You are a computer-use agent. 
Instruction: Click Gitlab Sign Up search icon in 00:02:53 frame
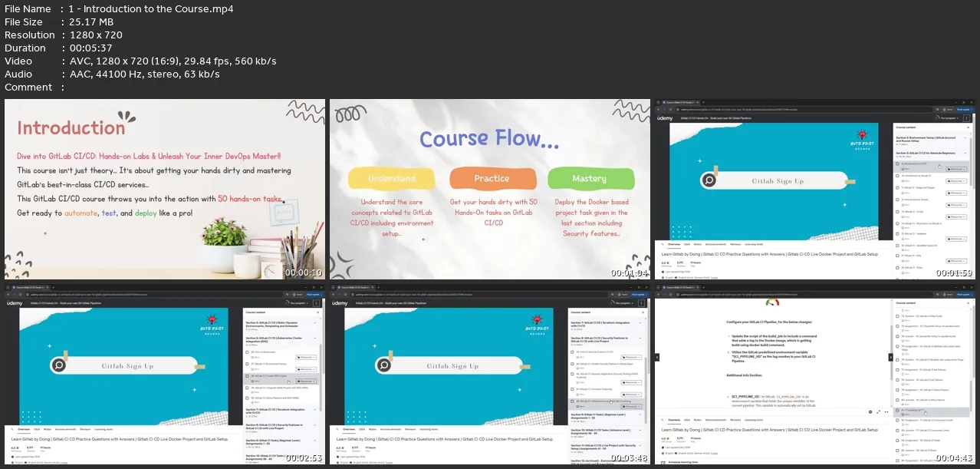[x=58, y=365]
